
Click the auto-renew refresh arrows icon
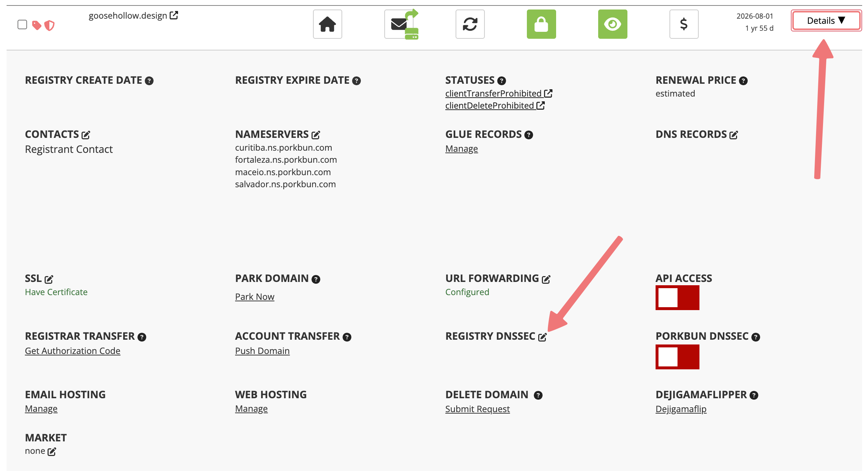[470, 24]
